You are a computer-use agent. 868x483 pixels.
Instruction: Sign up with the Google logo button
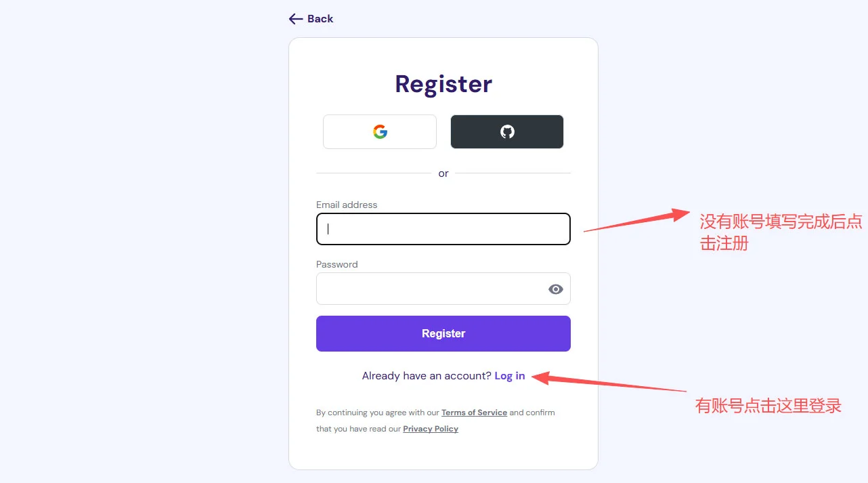coord(380,132)
